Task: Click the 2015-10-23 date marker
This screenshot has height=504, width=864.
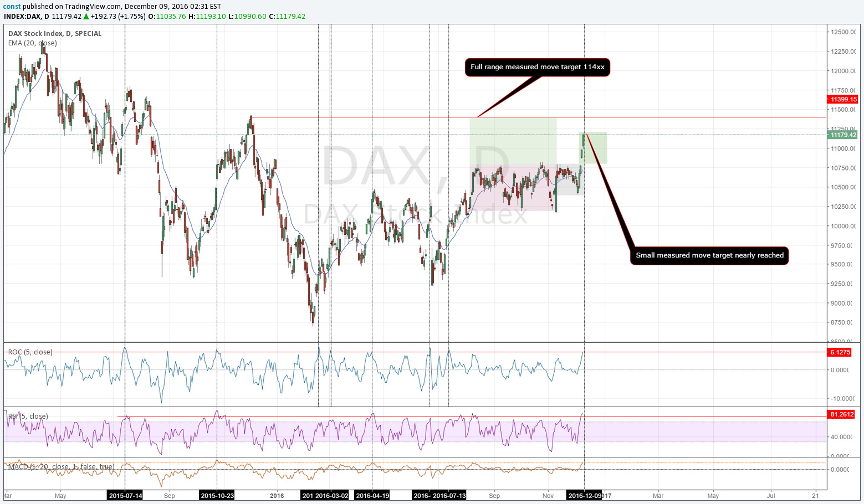Action: pyautogui.click(x=217, y=496)
